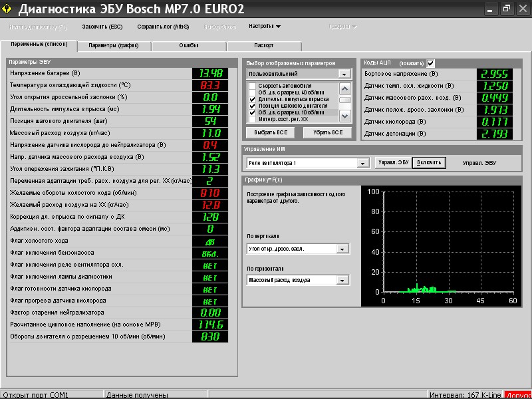The image size is (532, 399).
Task: Open vertical axis Угол откр. дросс. засл. dropdown
Action: [342, 249]
